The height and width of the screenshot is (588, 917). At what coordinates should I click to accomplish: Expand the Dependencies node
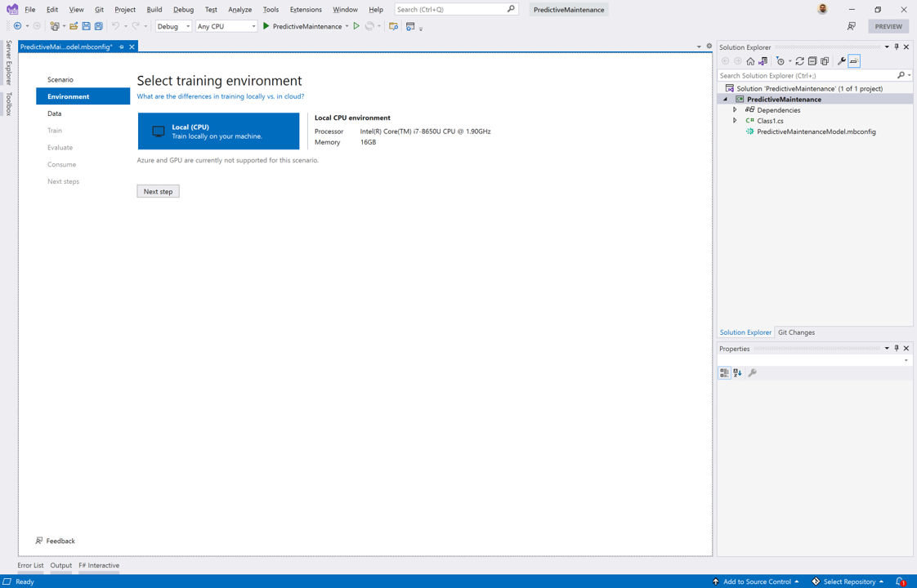[x=735, y=110]
